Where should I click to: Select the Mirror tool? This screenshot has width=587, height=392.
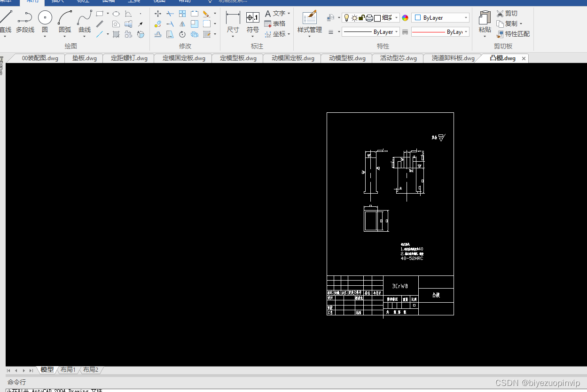pyautogui.click(x=182, y=24)
